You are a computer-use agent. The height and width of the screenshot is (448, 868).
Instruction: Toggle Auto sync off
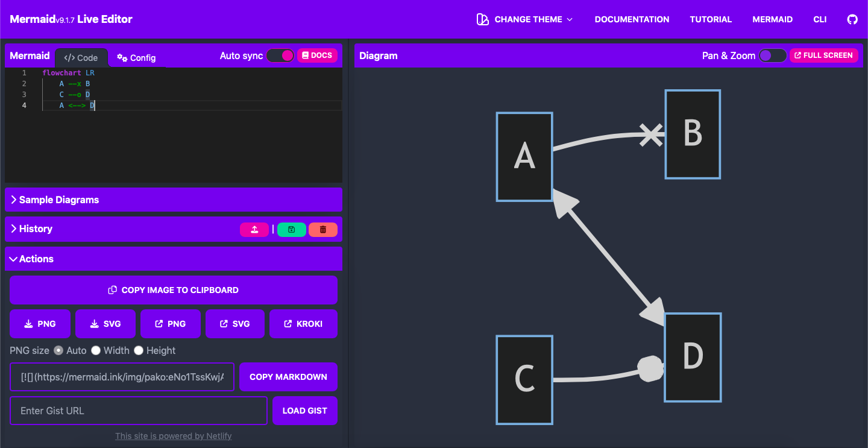pos(280,55)
